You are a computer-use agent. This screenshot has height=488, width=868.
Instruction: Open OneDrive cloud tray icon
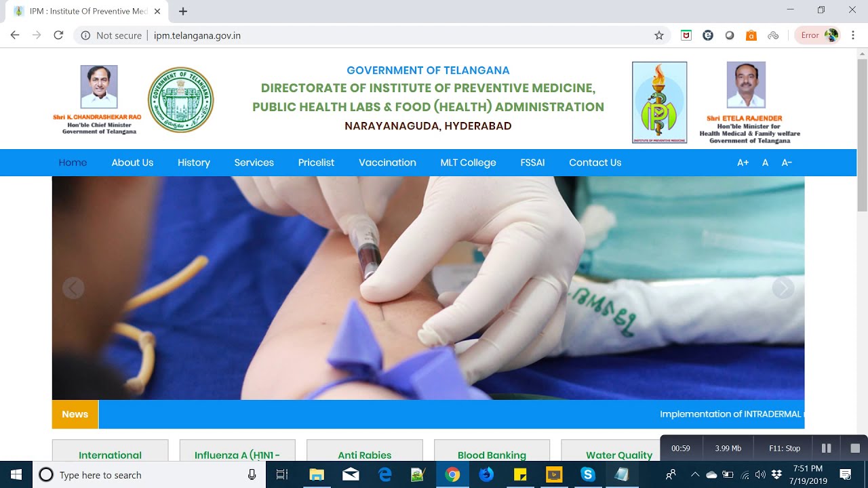pyautogui.click(x=711, y=474)
